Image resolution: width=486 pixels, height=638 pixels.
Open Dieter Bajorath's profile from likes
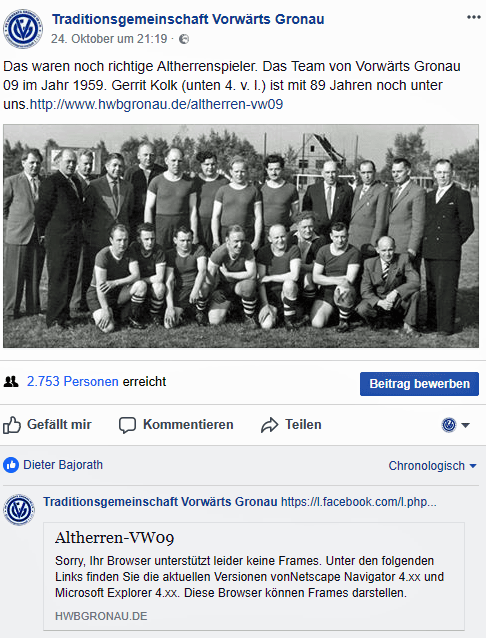tap(63, 465)
